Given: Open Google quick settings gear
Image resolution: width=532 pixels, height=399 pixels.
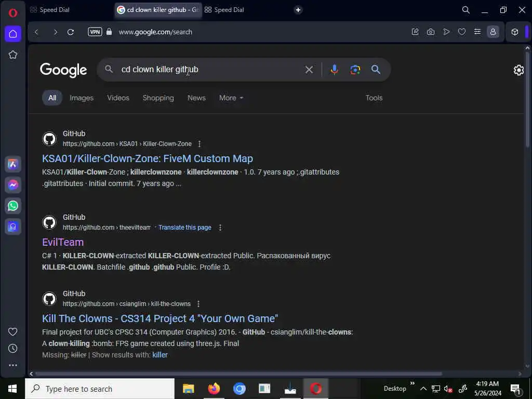Looking at the screenshot, I should pos(518,70).
